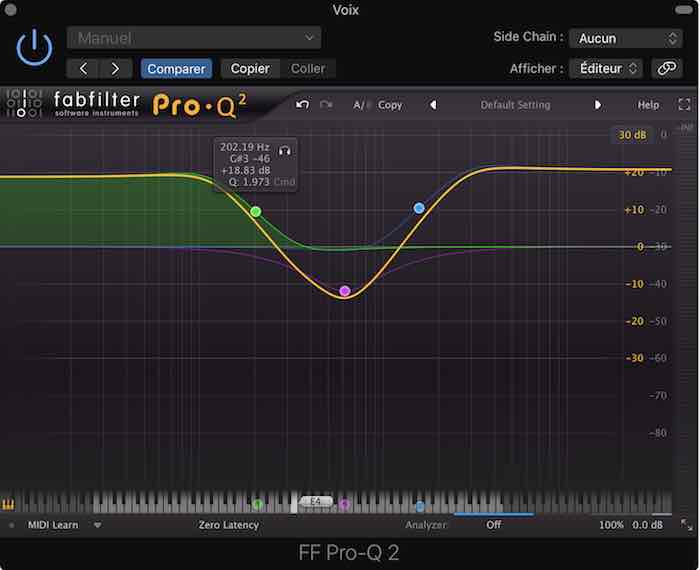The width and height of the screenshot is (700, 570).
Task: Click the Analyzer label
Action: pyautogui.click(x=426, y=525)
